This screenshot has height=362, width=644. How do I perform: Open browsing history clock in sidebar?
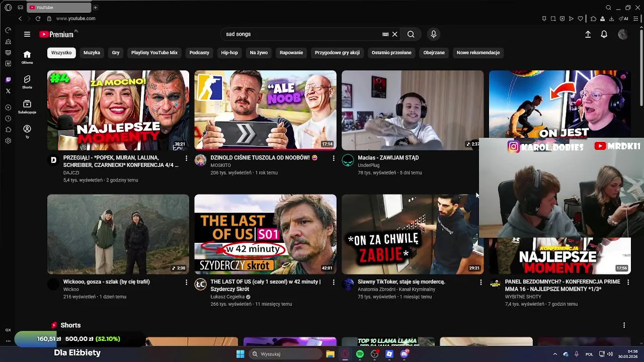tap(8, 119)
